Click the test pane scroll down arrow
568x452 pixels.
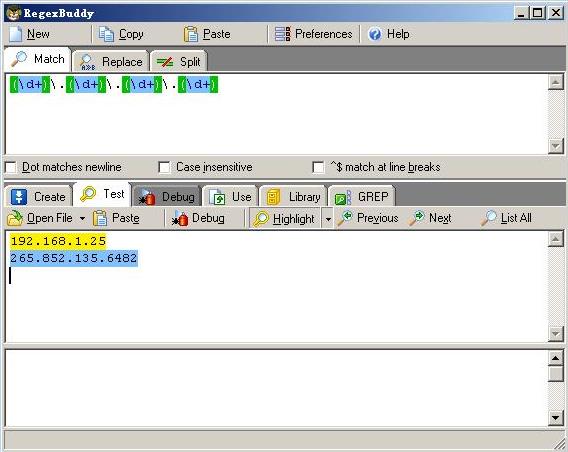pos(556,333)
